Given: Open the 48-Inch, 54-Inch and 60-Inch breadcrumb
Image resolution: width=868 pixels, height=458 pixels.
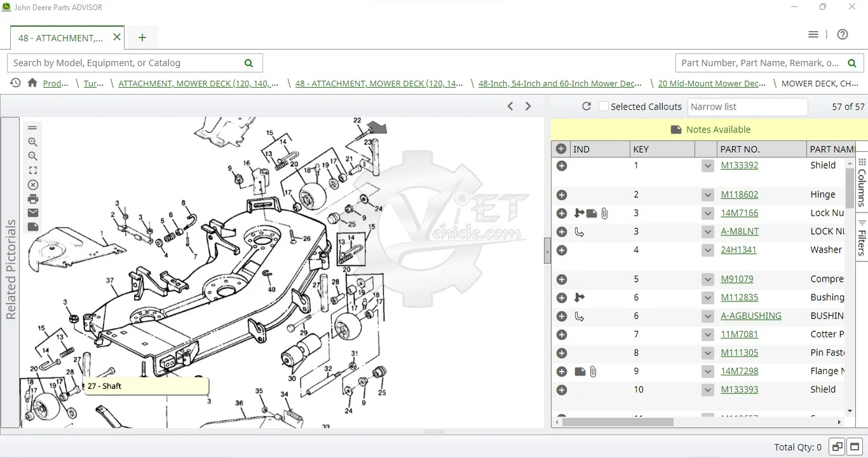Looking at the screenshot, I should (560, 83).
